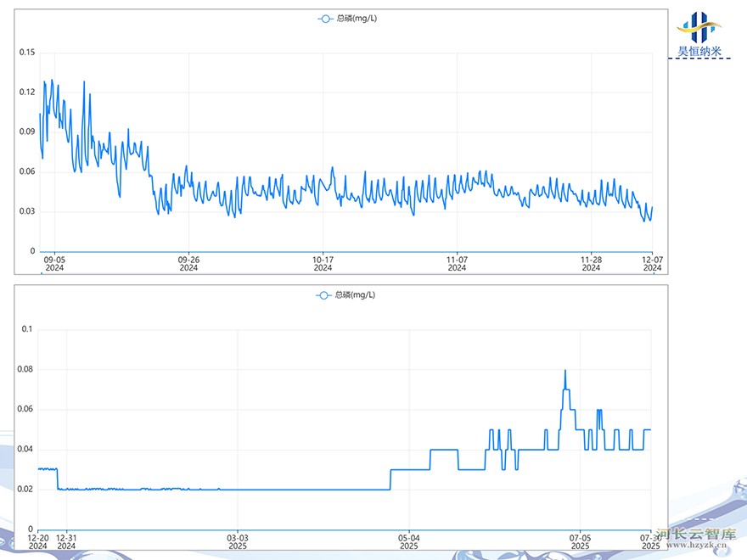Click the bottom chart's right zoom slider handle
Viewport: 747px width, 560px height.
click(x=651, y=529)
